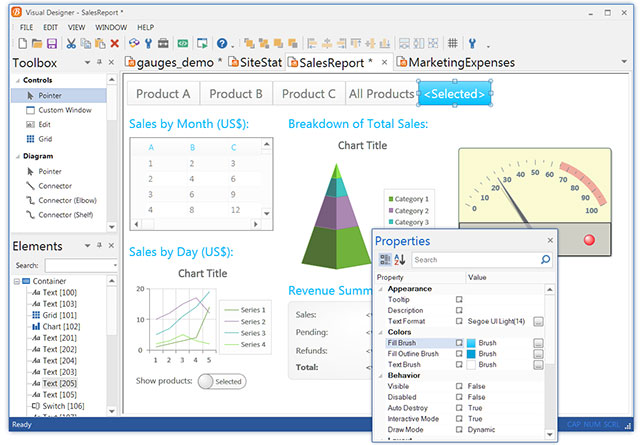Viewport: 640px width, 445px height.
Task: Collapse the Appearance property group
Action: [x=380, y=289]
